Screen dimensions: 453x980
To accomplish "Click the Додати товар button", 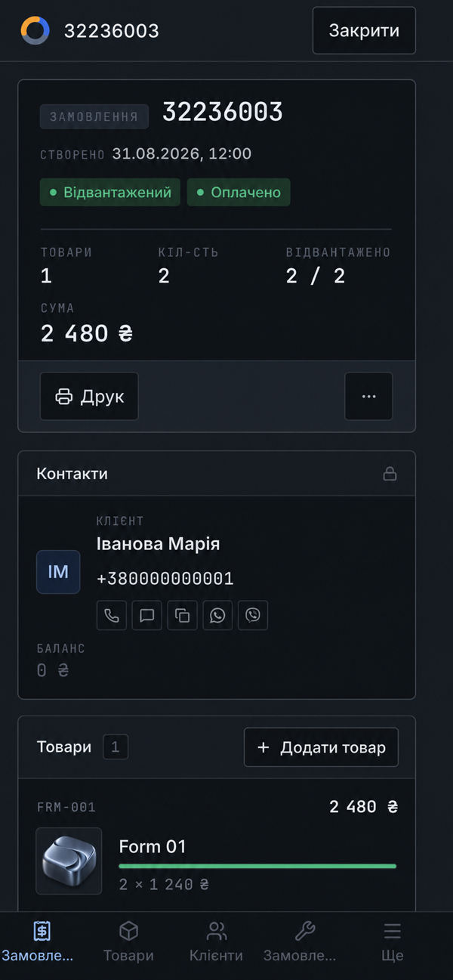I will pyautogui.click(x=321, y=747).
